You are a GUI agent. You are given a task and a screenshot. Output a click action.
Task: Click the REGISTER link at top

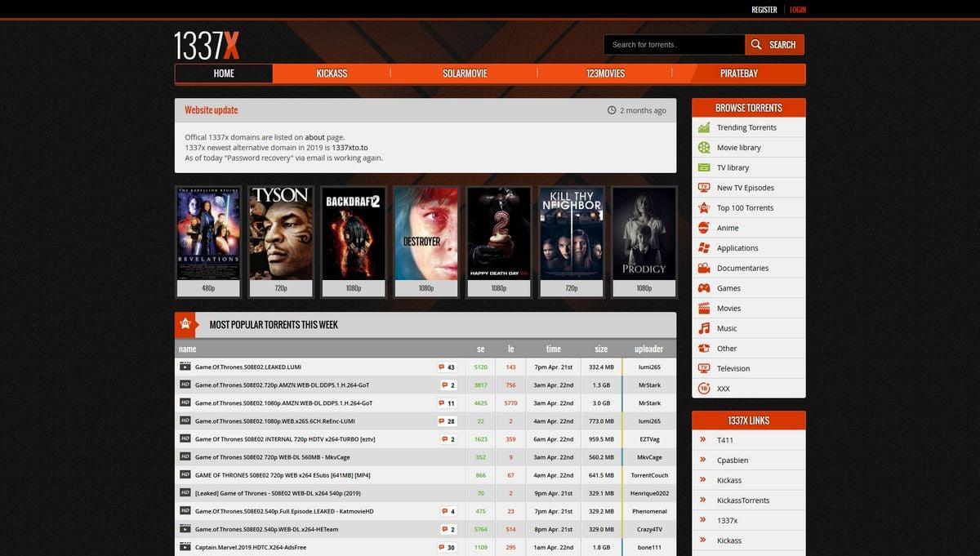pyautogui.click(x=764, y=10)
